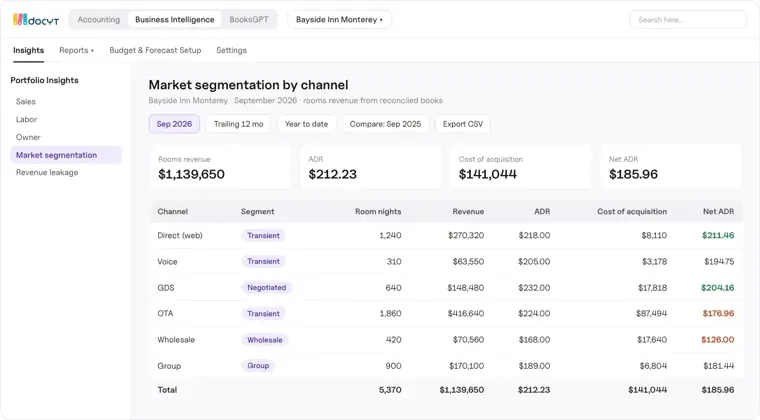Go to the Insights tab
760x420 pixels.
[29, 50]
